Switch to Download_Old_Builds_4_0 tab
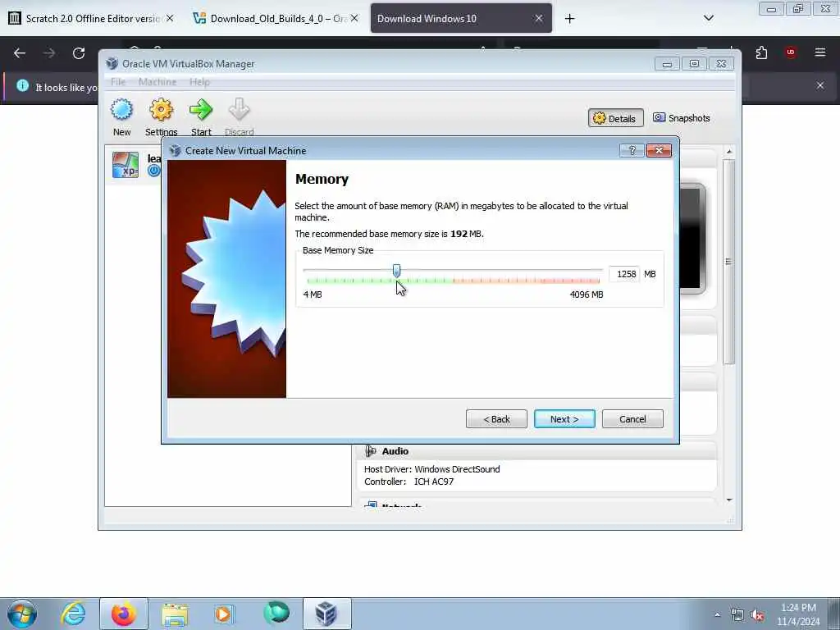The image size is (840, 630). (277, 18)
